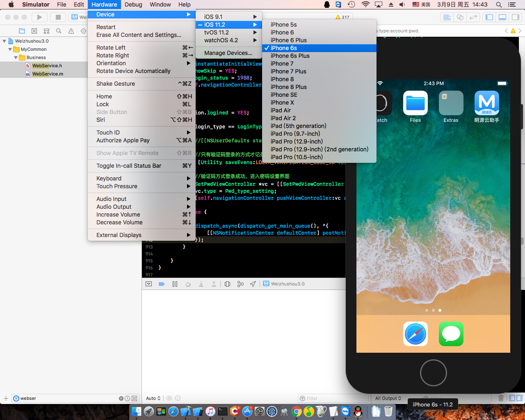
Task: Open the Window menu in menu bar
Action: [x=160, y=5]
